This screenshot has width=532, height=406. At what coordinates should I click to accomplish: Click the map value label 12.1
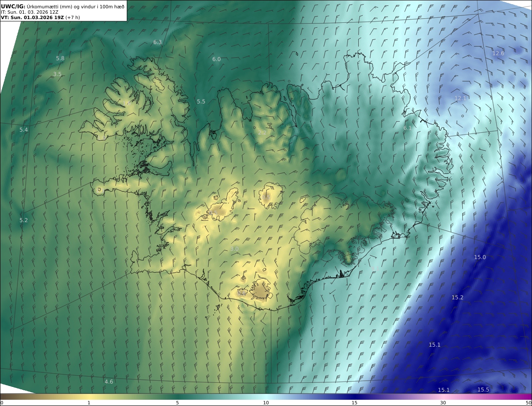[x=460, y=98]
